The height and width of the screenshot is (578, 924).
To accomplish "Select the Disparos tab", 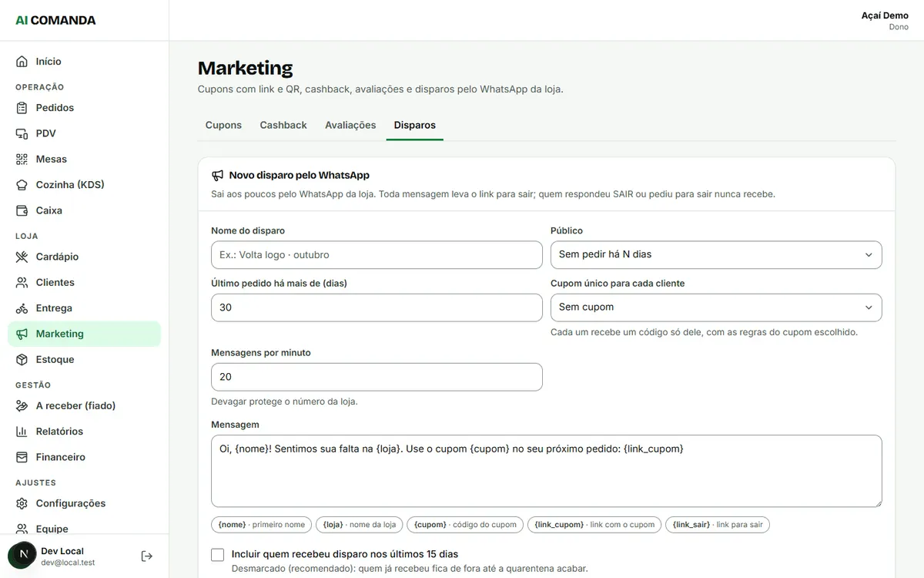I will click(x=415, y=125).
